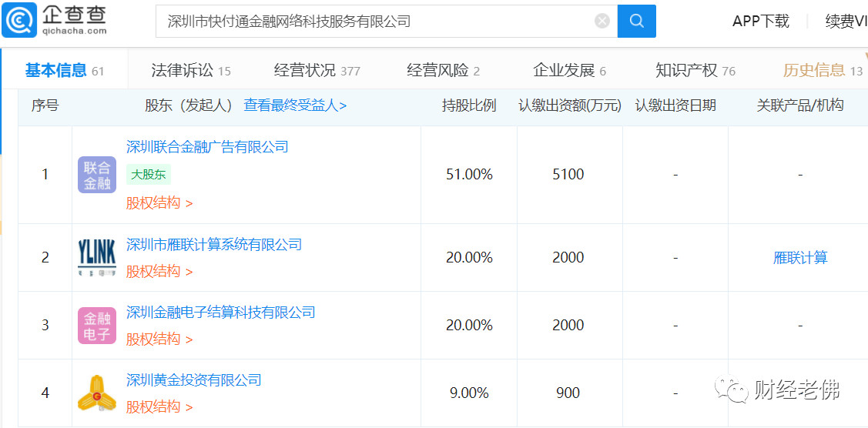Click the 5100 capital amount cell
Viewport: 868px width, 428px height.
pos(568,175)
